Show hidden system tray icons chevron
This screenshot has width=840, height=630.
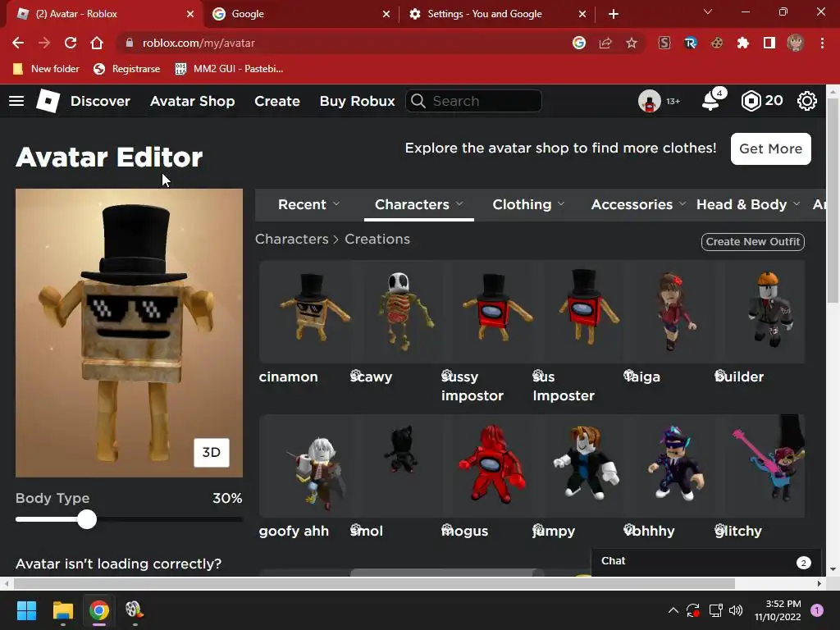click(673, 610)
